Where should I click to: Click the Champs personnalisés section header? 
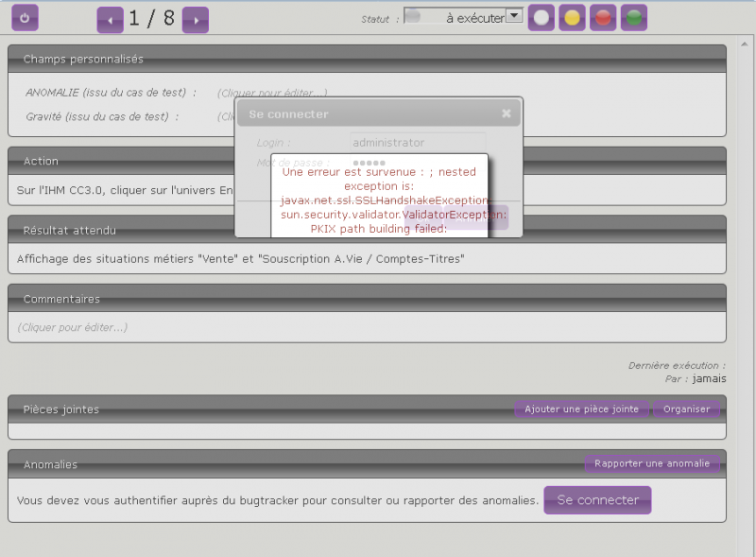(x=83, y=59)
